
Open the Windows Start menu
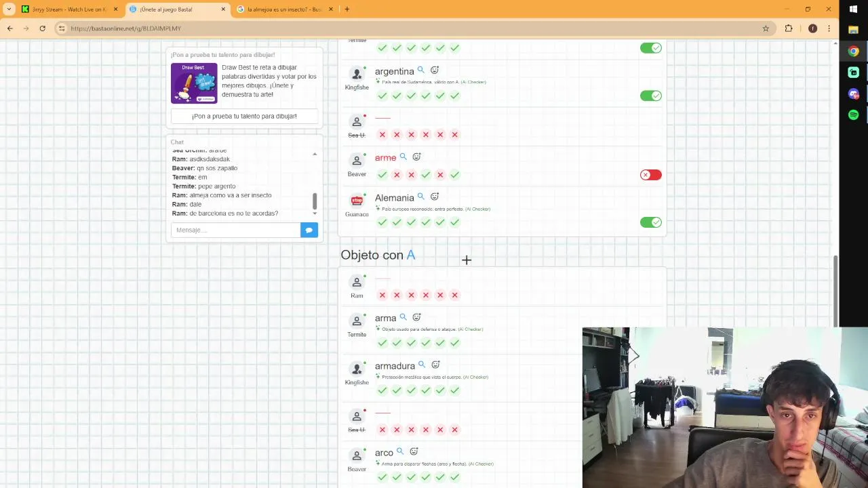point(854,9)
